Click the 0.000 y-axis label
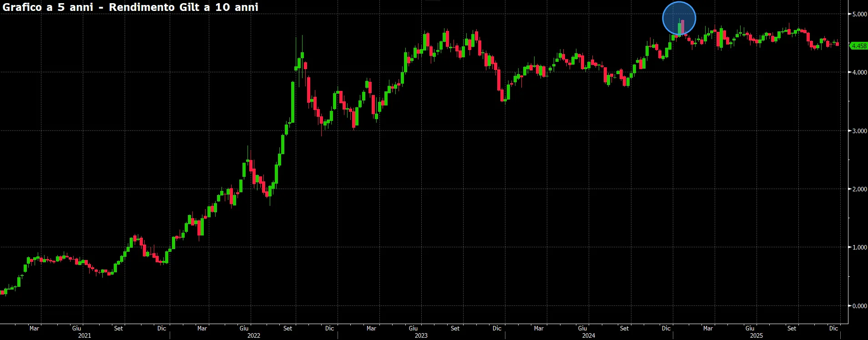The image size is (868, 340). (x=859, y=306)
